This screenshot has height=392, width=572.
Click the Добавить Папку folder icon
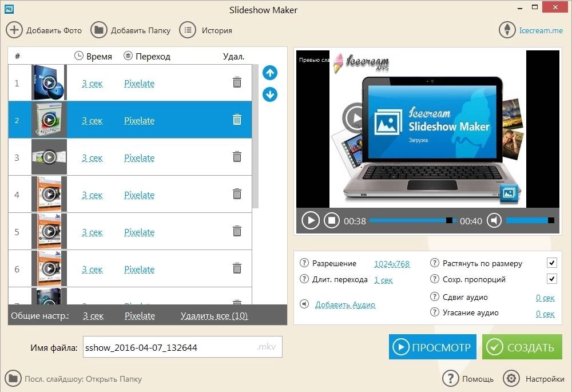tap(98, 30)
